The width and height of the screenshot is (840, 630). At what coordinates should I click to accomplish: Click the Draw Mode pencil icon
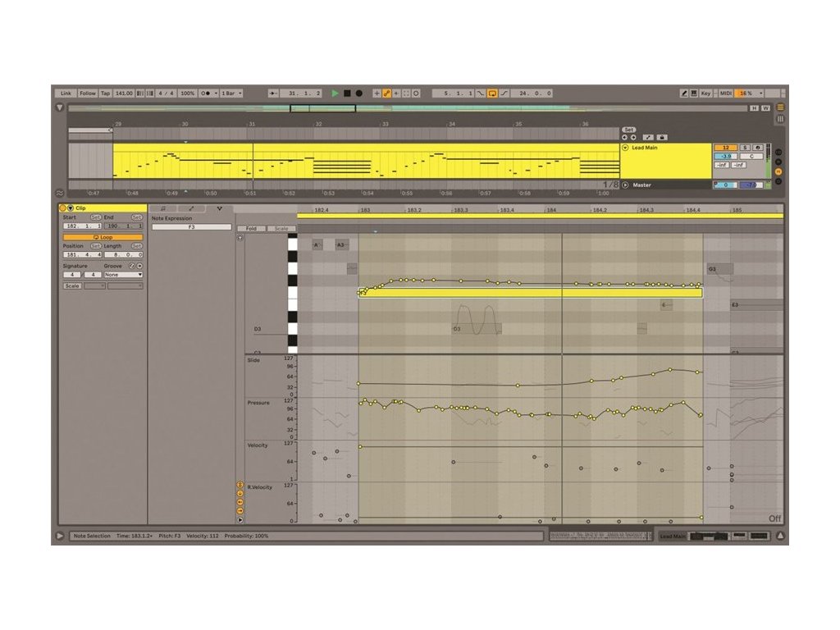pyautogui.click(x=684, y=94)
